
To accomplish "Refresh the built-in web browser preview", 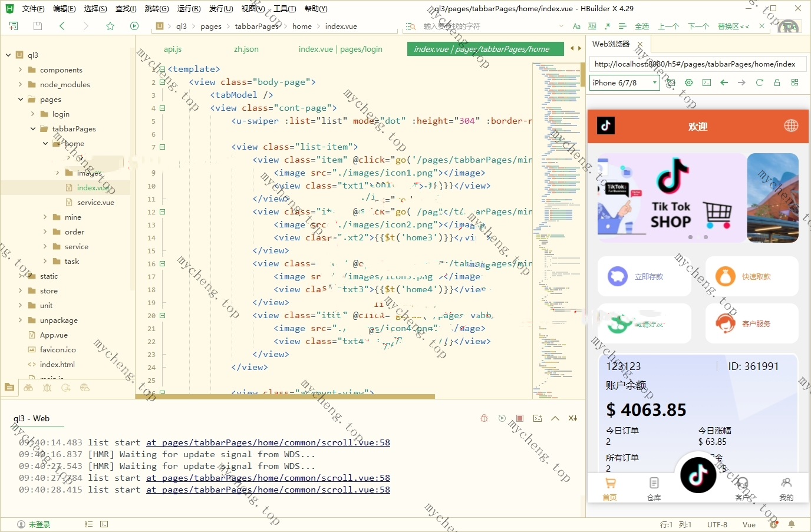I will pyautogui.click(x=759, y=82).
